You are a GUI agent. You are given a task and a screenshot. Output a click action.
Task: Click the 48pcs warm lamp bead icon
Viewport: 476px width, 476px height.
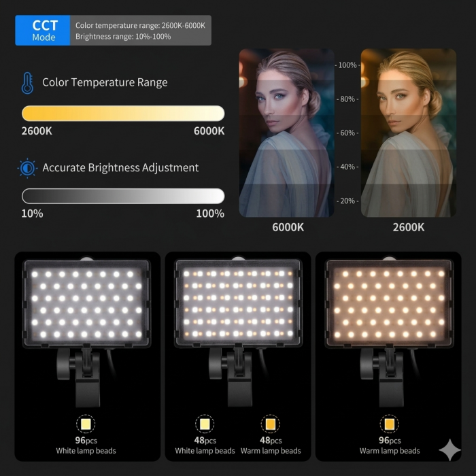click(x=271, y=424)
